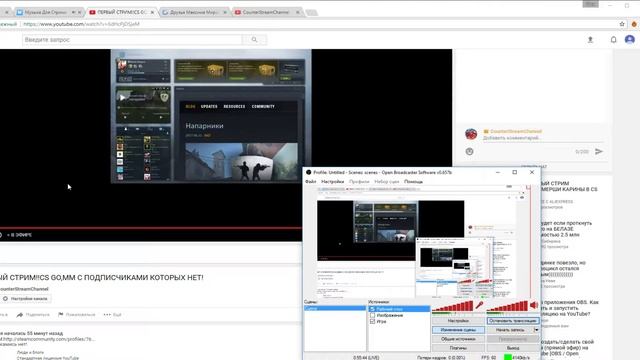Open the 'Профили' menu in OBS
Image resolution: width=640 pixels, height=360 pixels.
[x=359, y=182]
